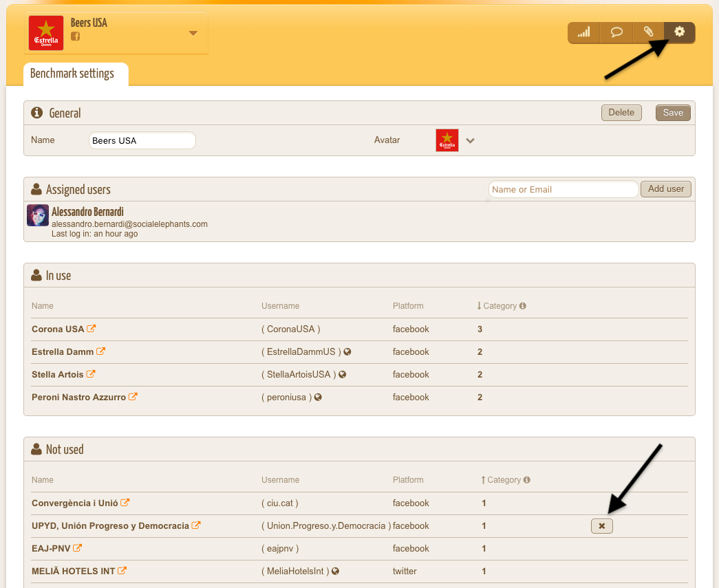Click the Estrella avatar thumbnail in General

(x=447, y=140)
